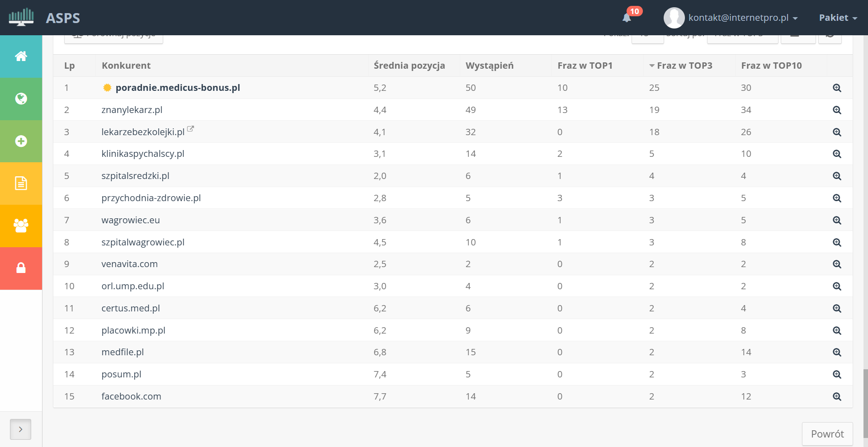868x447 pixels.
Task: View details for znanylekarz.pl magnifier icon
Action: point(837,110)
